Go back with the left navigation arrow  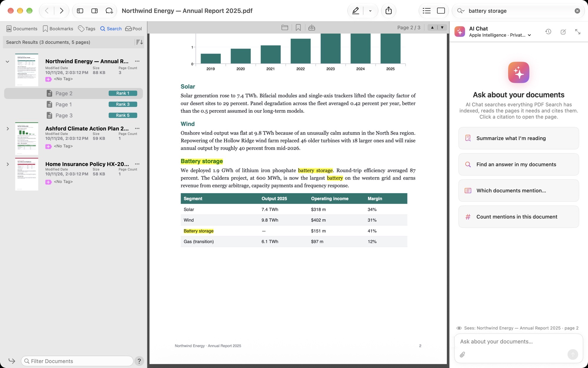tap(47, 11)
